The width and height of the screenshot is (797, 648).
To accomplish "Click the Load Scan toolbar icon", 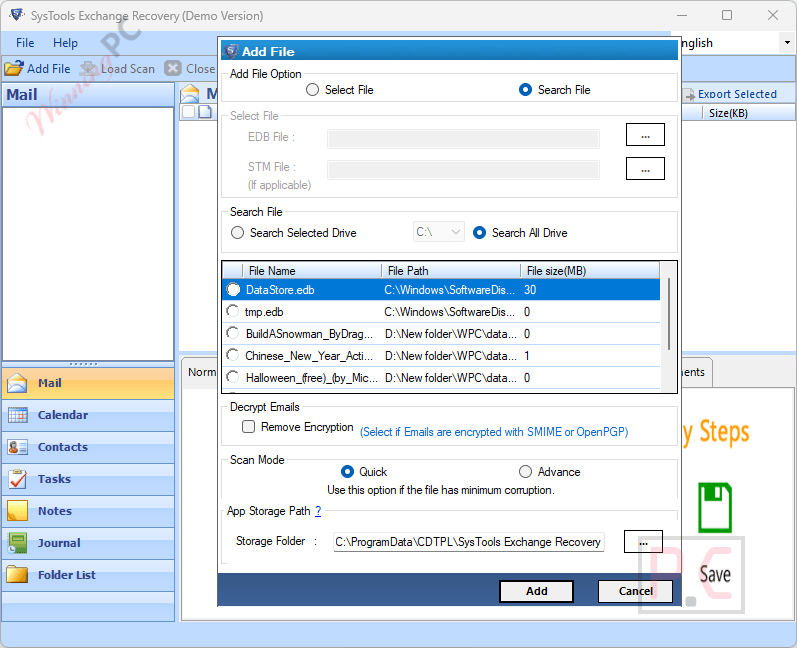I will point(88,68).
